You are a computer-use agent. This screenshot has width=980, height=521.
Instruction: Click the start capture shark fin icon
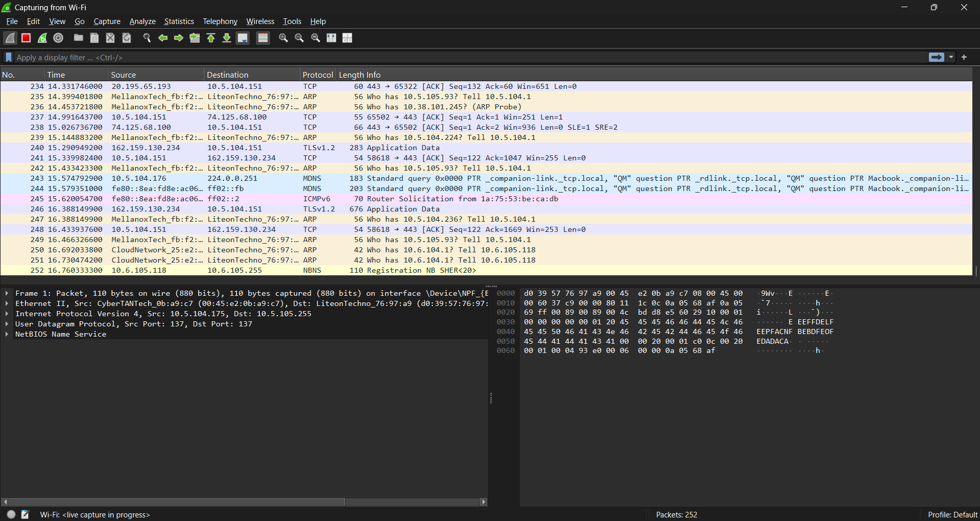click(x=10, y=38)
